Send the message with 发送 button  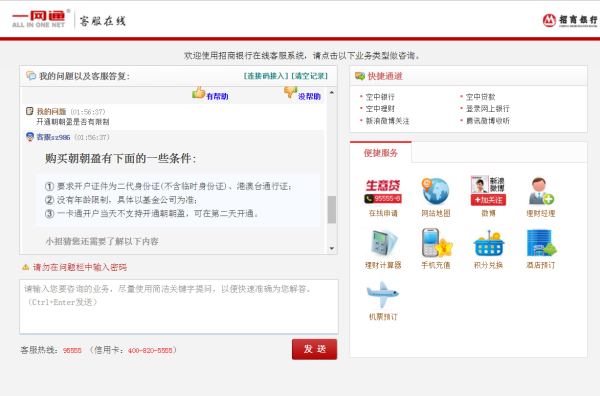point(315,349)
